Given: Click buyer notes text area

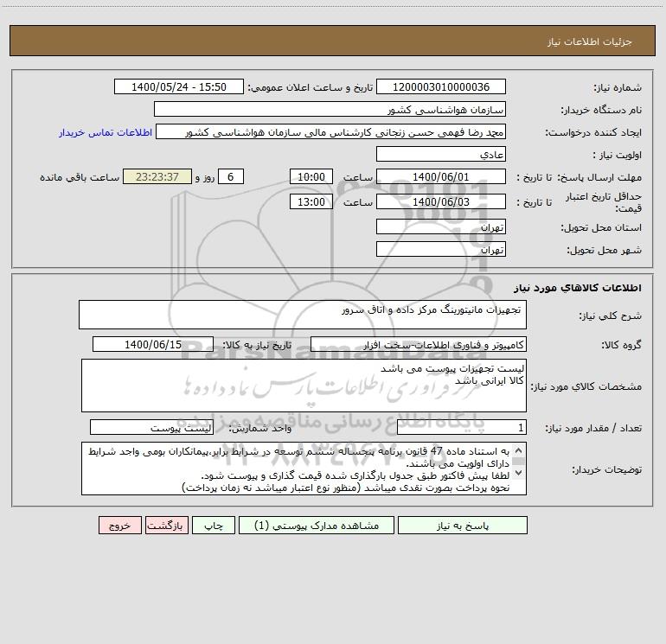Looking at the screenshot, I should 304,469.
